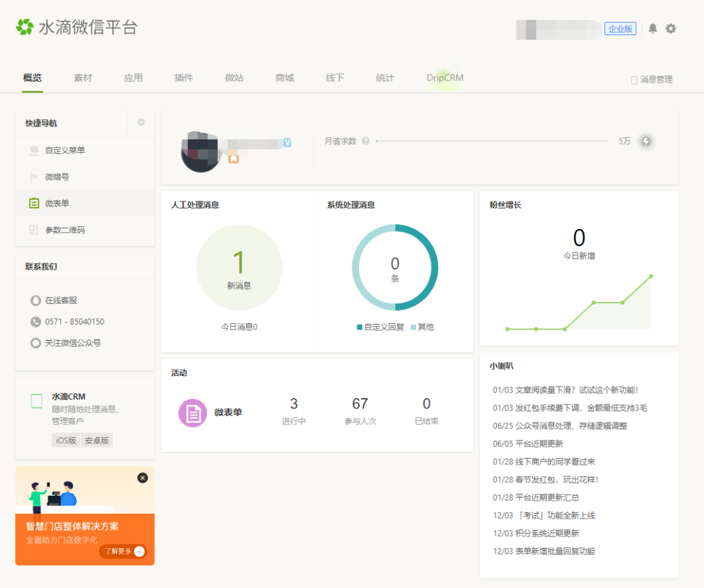Click quick navigation settings gear icon
This screenshot has width=704, height=588.
pyautogui.click(x=141, y=122)
